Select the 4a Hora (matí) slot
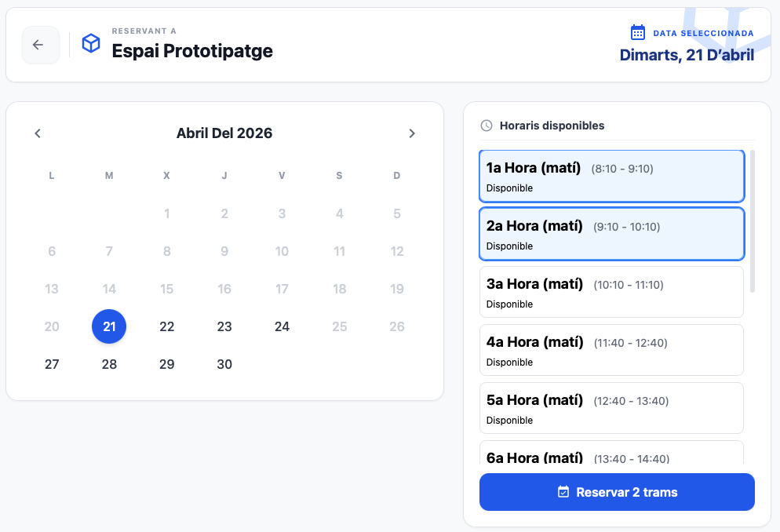This screenshot has height=532, width=780. [x=611, y=350]
